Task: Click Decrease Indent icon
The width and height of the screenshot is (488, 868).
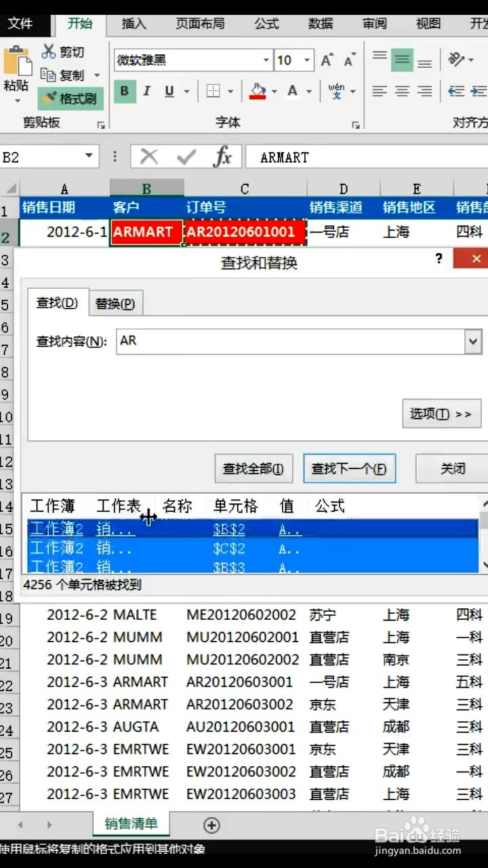Action: coord(457,91)
